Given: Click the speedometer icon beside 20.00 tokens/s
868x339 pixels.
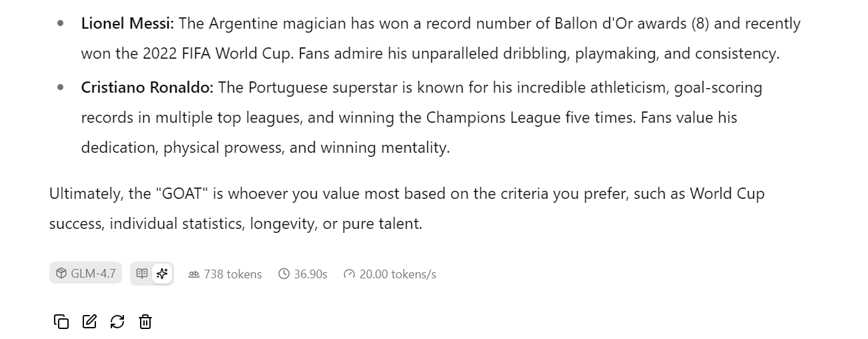Looking at the screenshot, I should click(349, 274).
